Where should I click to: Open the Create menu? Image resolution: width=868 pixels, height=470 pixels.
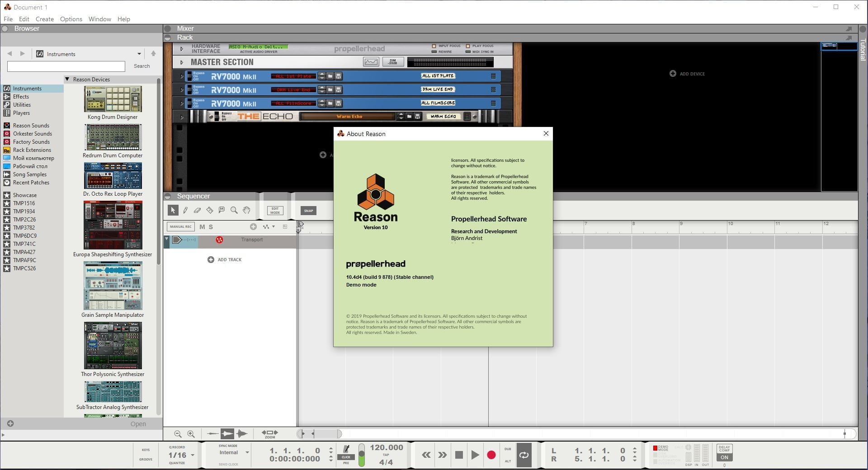pos(45,19)
